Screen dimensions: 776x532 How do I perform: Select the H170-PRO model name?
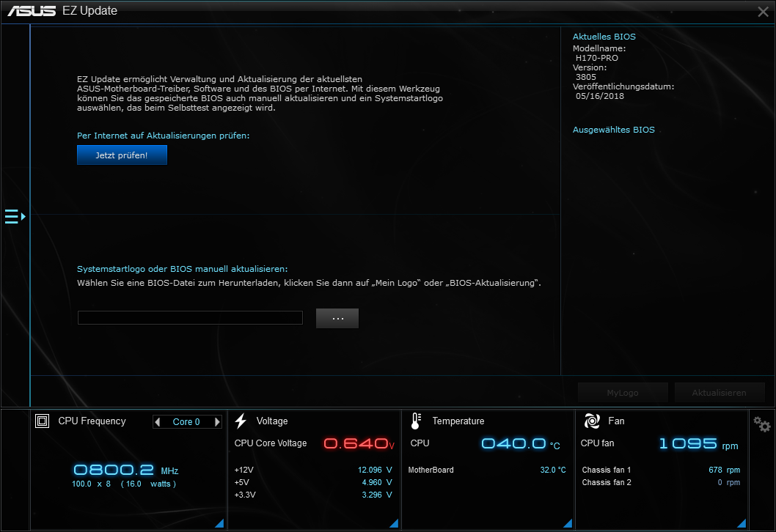point(596,58)
